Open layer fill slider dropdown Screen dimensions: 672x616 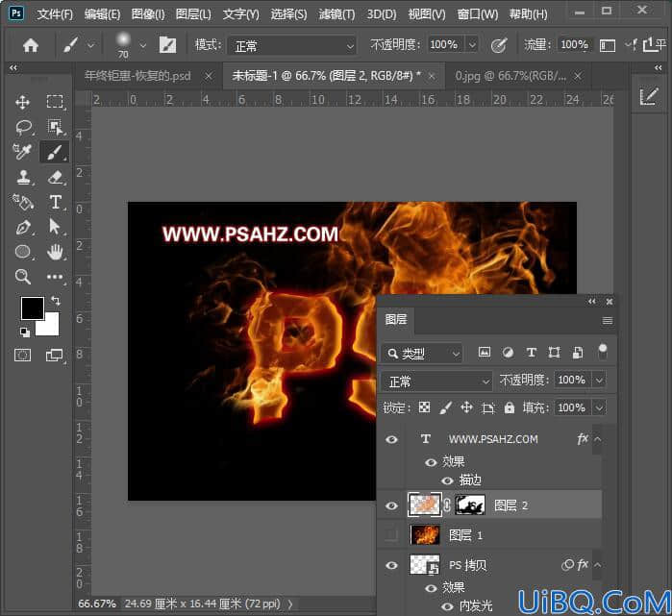coord(599,407)
